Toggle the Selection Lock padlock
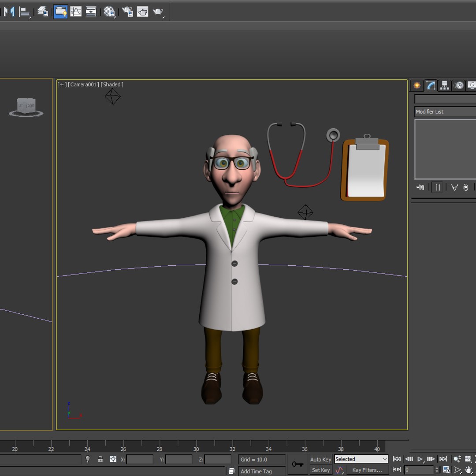The image size is (476, 476). [100, 459]
